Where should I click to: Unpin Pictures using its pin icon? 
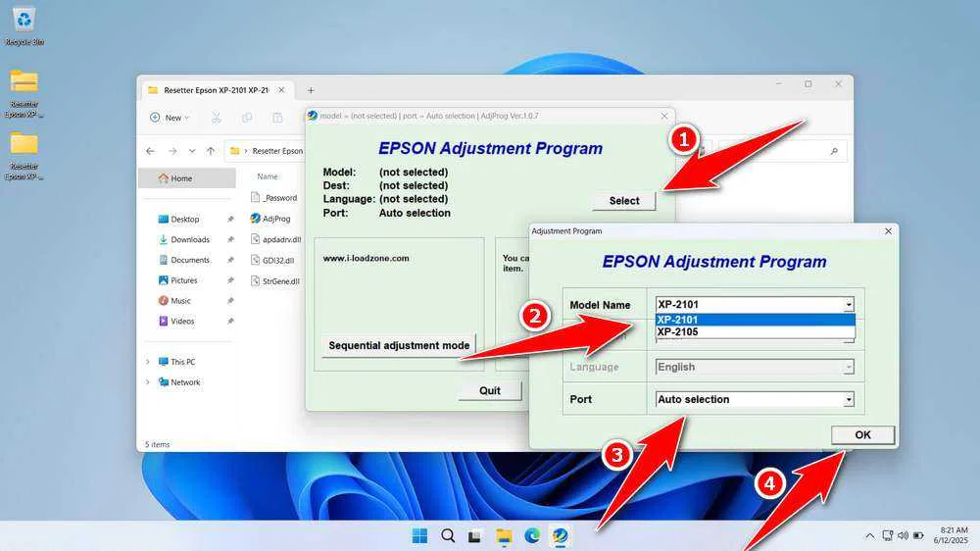(230, 280)
